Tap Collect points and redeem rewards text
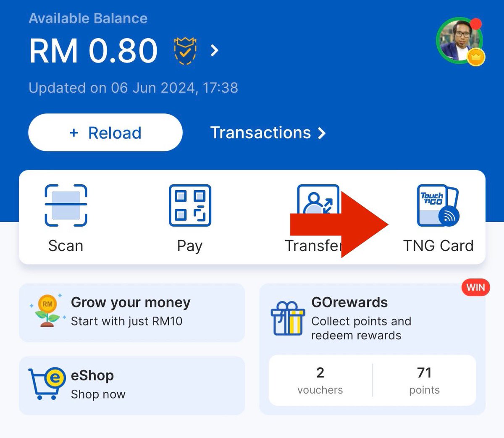The image size is (504, 438). (361, 328)
